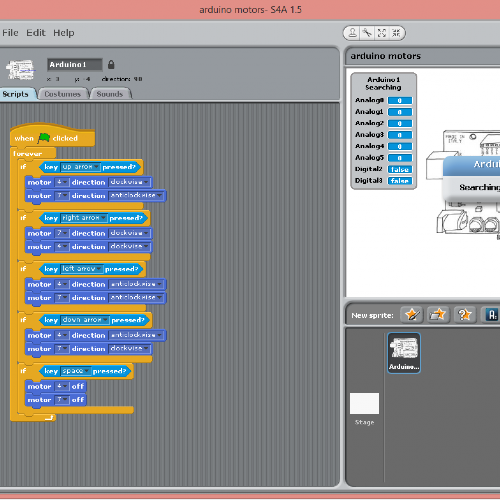Open motor 4 direction dropdown under left arrow
This screenshot has height=500, width=500.
(x=136, y=284)
